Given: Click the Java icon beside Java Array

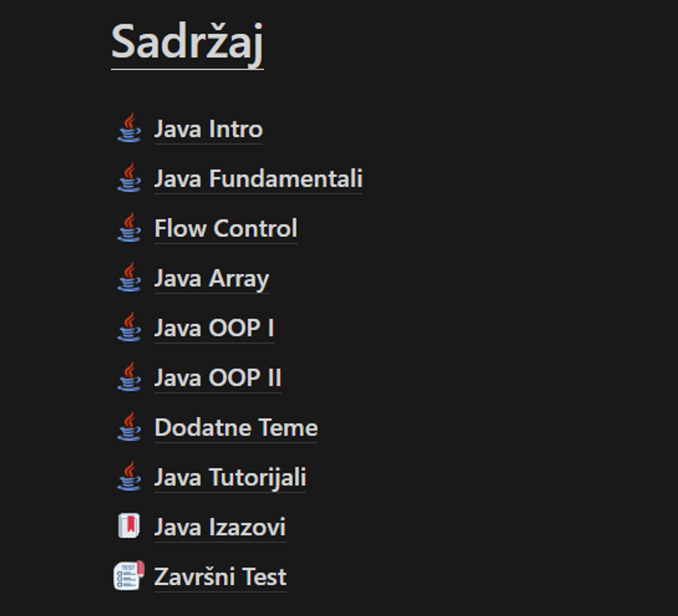Looking at the screenshot, I should (x=129, y=278).
